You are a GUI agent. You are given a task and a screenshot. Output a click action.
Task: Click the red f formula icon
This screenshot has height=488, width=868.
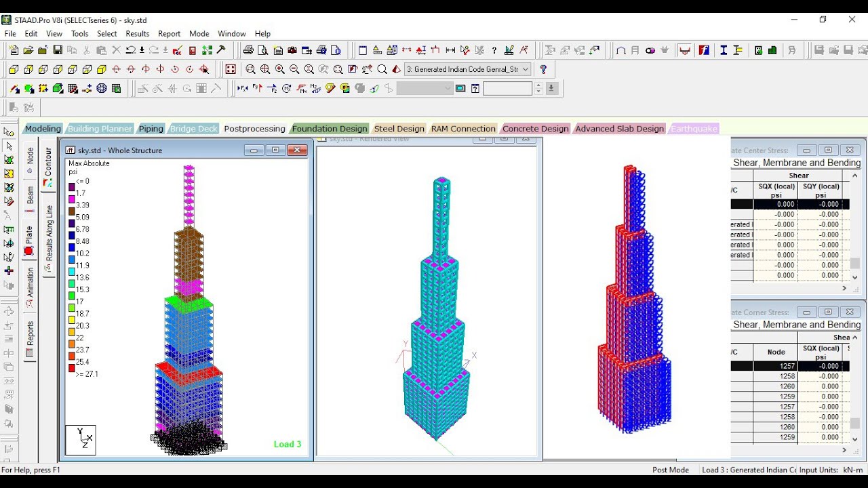[x=705, y=50]
